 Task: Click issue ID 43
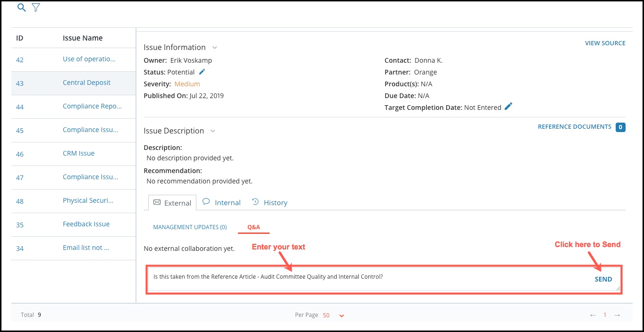click(20, 83)
